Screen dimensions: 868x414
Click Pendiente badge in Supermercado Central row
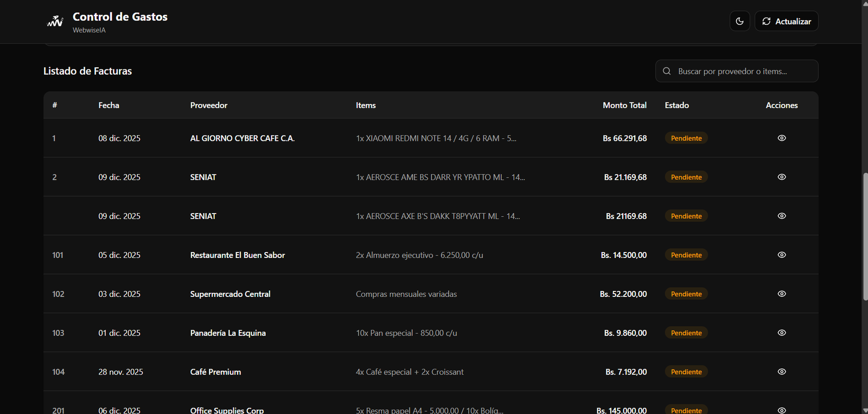(686, 294)
